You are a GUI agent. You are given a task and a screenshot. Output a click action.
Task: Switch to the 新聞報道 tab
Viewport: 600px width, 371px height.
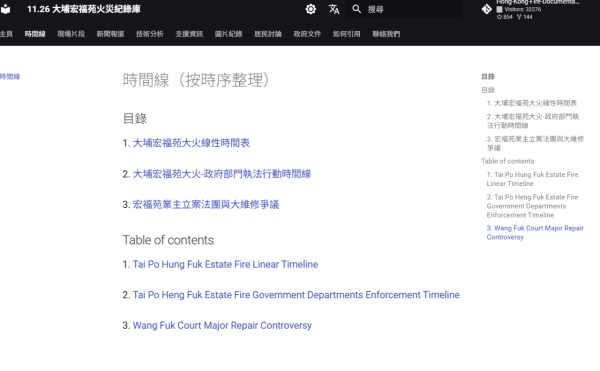pyautogui.click(x=110, y=34)
